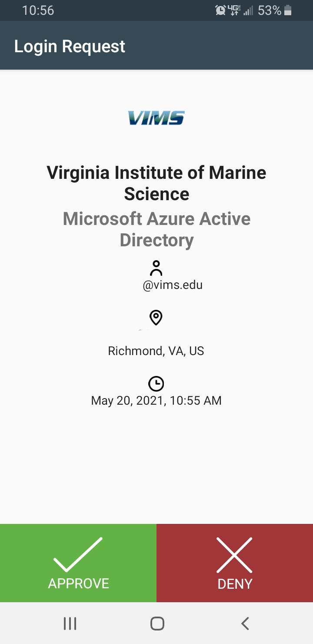Screen dimensions: 313x644
Task: Tap Microsoft Azure Active Directory text
Action: pyautogui.click(x=156, y=229)
